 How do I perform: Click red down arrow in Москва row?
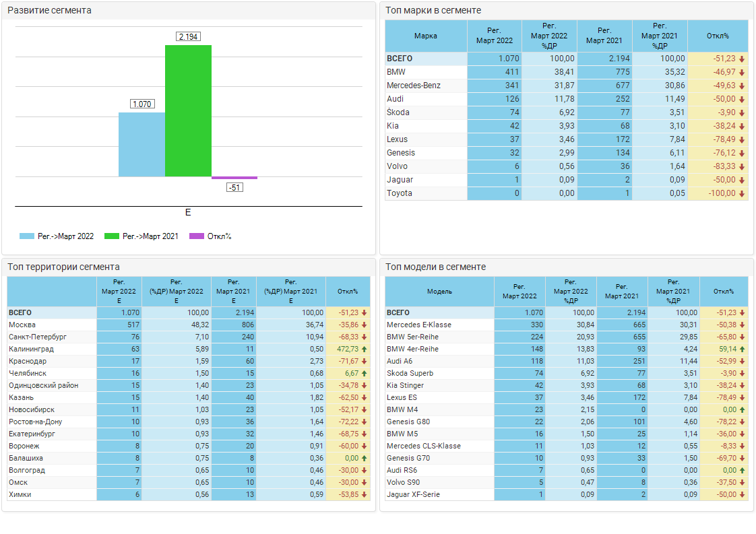pyautogui.click(x=365, y=325)
